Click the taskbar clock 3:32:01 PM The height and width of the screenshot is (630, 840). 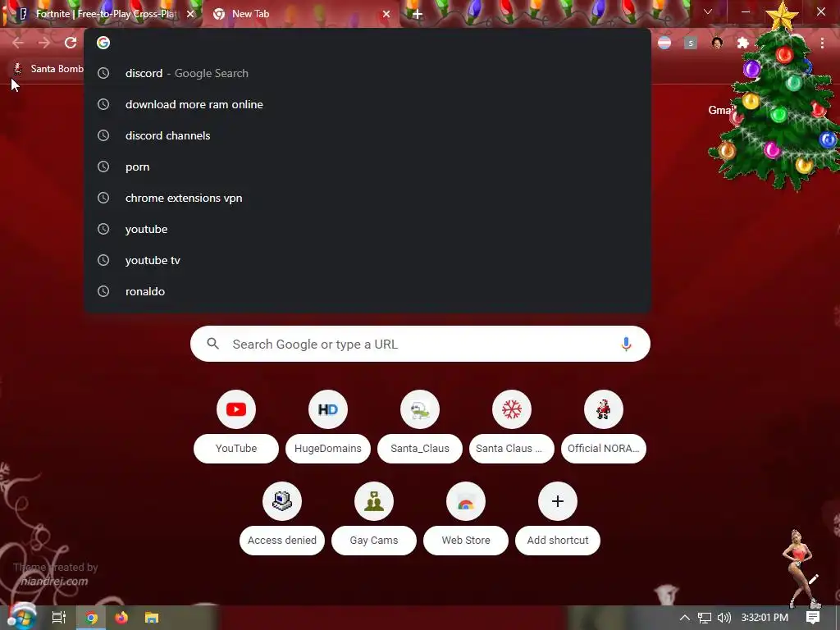[765, 618]
